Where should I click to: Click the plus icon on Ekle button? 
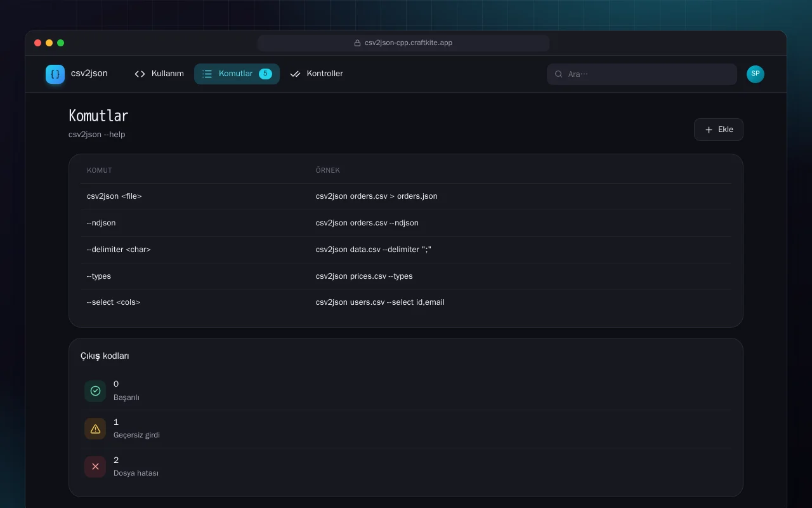point(709,130)
